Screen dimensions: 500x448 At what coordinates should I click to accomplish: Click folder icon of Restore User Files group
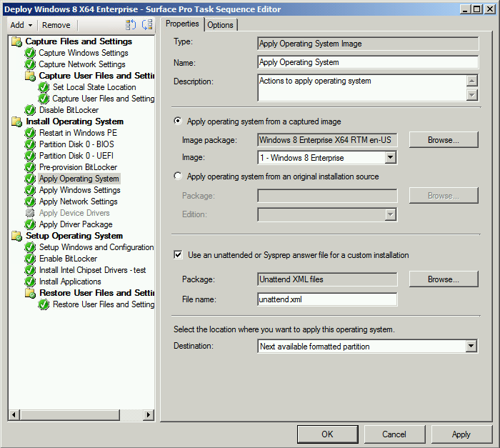tap(30, 293)
